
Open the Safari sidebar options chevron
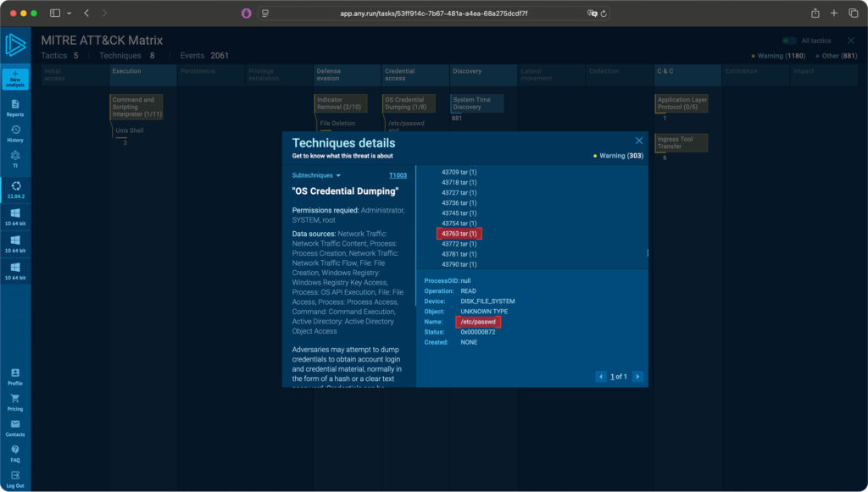(69, 14)
